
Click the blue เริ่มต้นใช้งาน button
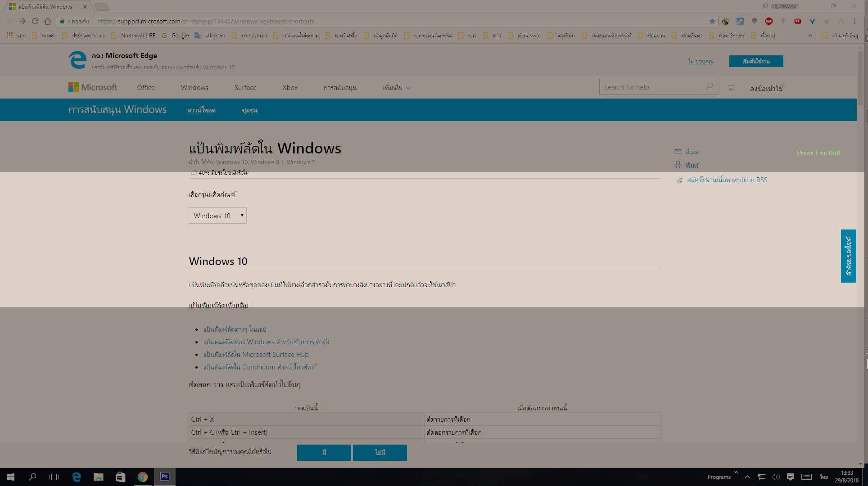click(x=756, y=61)
